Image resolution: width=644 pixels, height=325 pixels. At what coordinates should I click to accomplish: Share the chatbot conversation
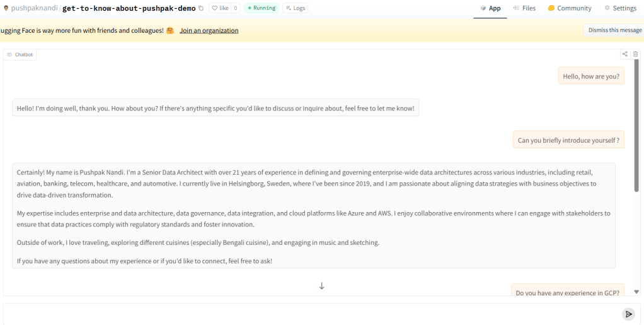click(x=625, y=54)
